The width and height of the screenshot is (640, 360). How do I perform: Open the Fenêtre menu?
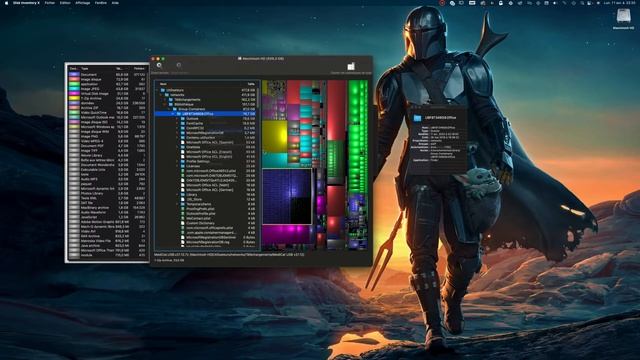pyautogui.click(x=101, y=3)
